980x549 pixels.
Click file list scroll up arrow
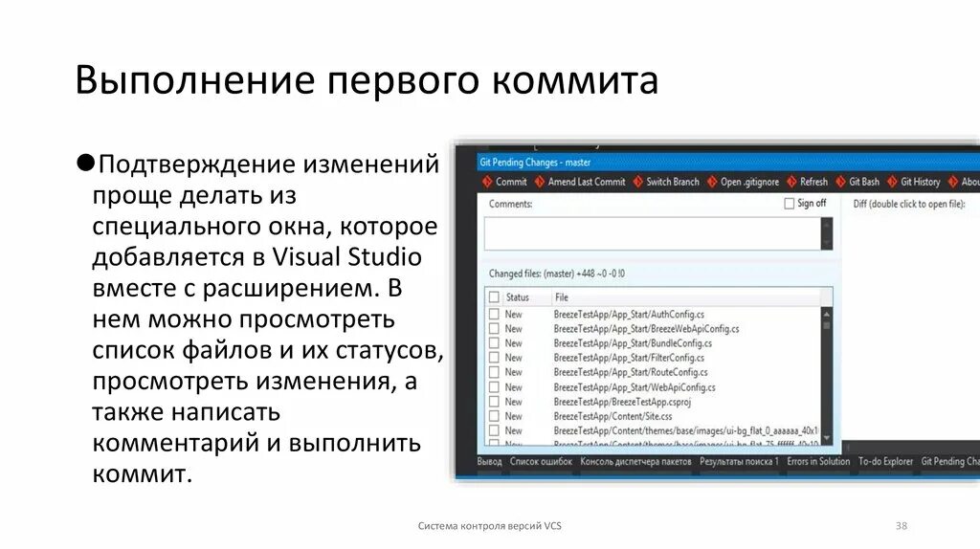(827, 314)
